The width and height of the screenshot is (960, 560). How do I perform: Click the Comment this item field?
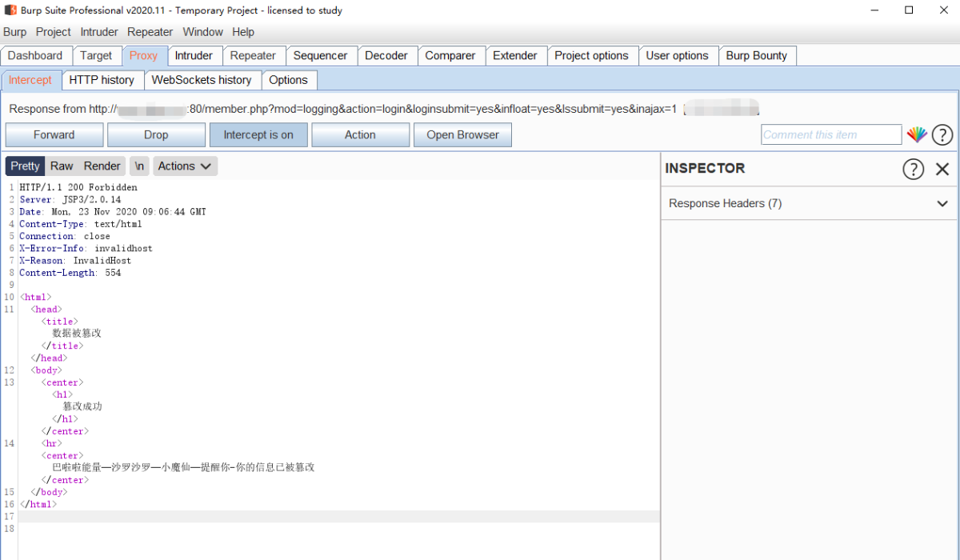click(x=830, y=134)
